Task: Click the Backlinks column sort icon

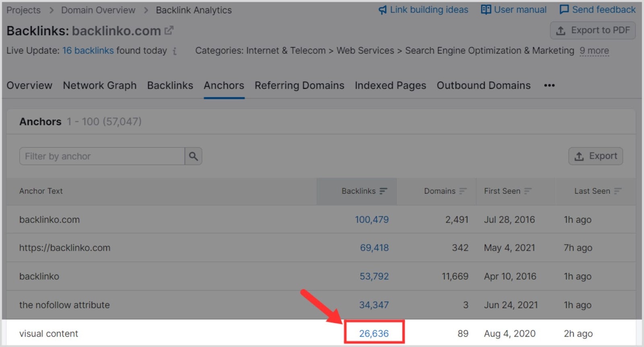Action: click(383, 191)
